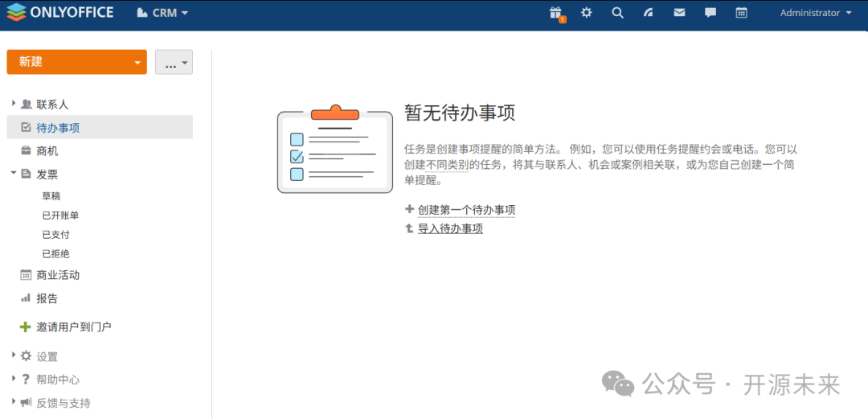Open the talk chat bubble icon
This screenshot has height=419, width=868.
pos(710,13)
